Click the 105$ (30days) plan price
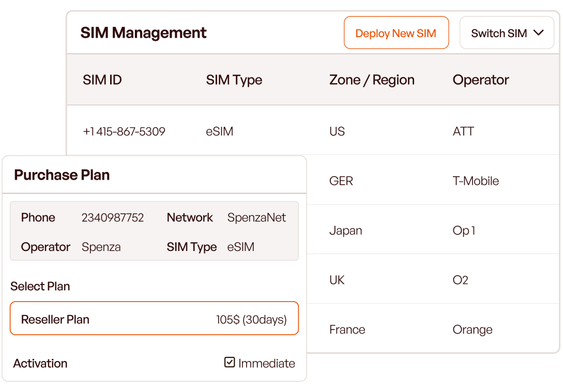This screenshot has height=392, width=563. tap(251, 320)
